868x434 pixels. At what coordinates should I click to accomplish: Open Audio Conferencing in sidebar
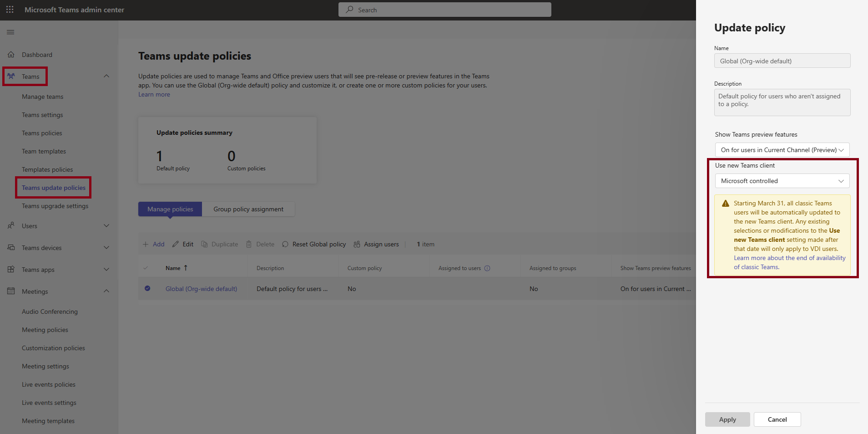point(50,311)
